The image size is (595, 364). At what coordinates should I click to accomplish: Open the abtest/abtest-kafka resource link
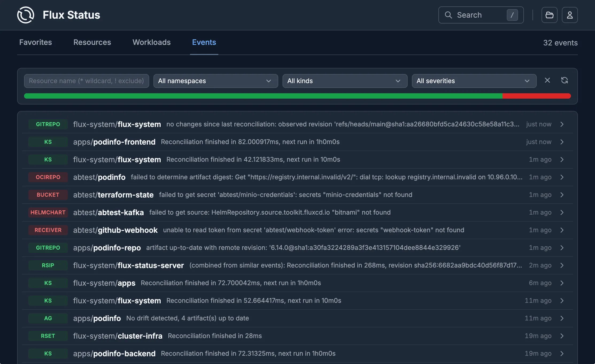pos(109,212)
